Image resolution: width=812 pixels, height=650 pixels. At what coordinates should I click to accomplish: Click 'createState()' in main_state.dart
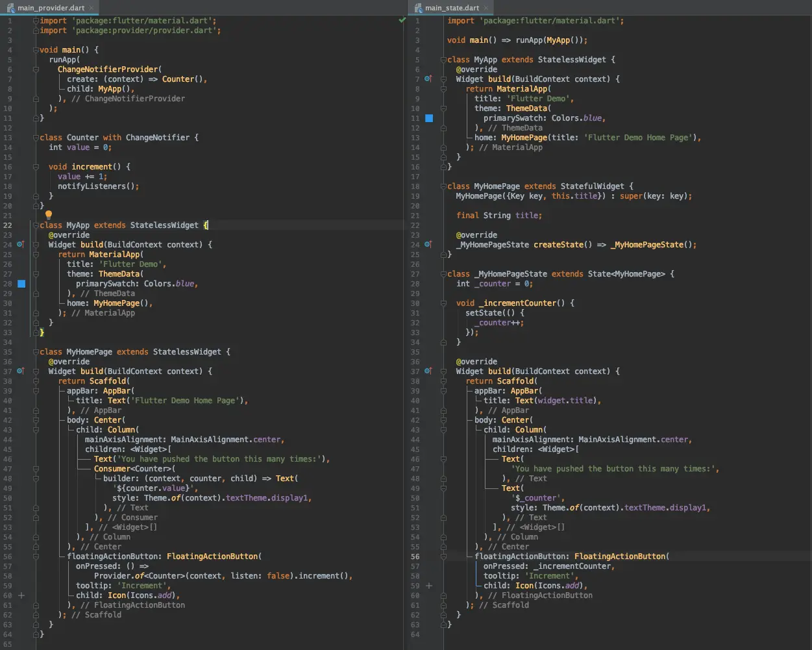pyautogui.click(x=563, y=245)
